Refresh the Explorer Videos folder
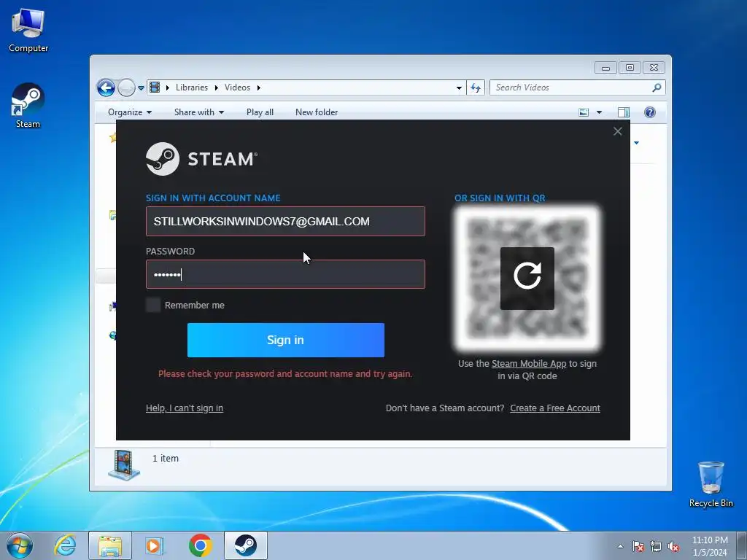The width and height of the screenshot is (747, 560). [476, 87]
